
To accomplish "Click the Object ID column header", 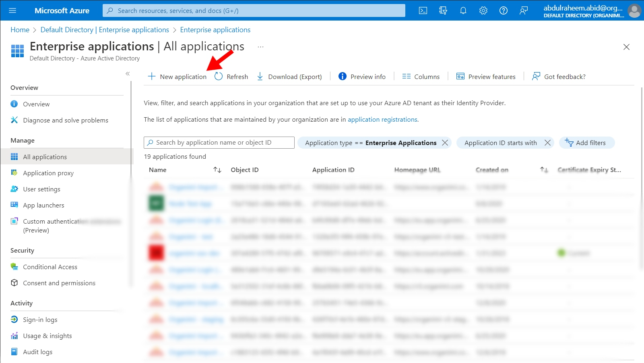I will coord(245,170).
